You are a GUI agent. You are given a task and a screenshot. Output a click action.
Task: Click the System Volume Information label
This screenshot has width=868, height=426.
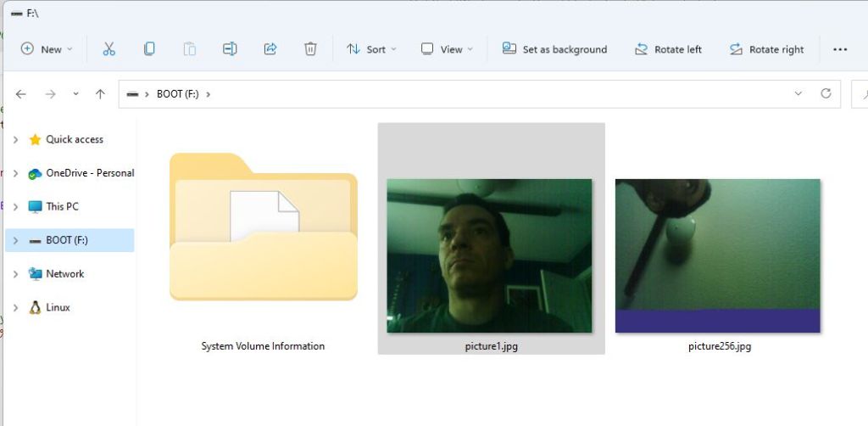click(x=263, y=347)
